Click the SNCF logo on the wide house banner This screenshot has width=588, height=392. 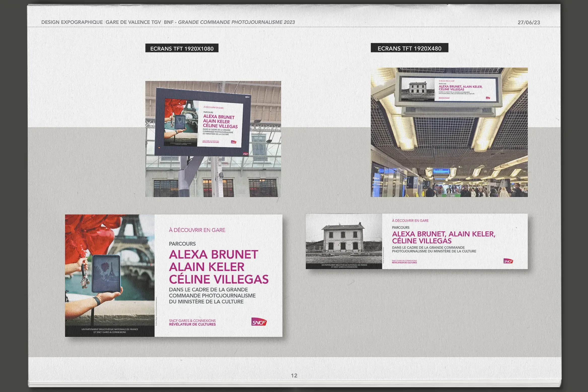(x=508, y=261)
